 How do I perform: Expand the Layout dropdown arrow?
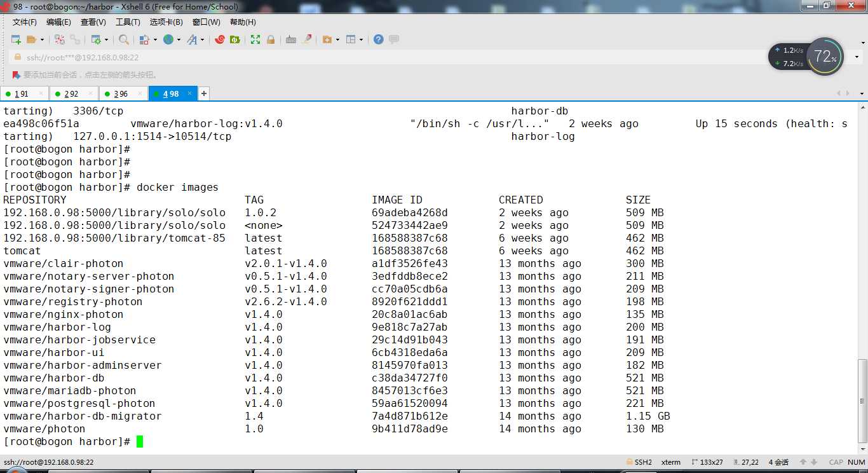(x=361, y=39)
